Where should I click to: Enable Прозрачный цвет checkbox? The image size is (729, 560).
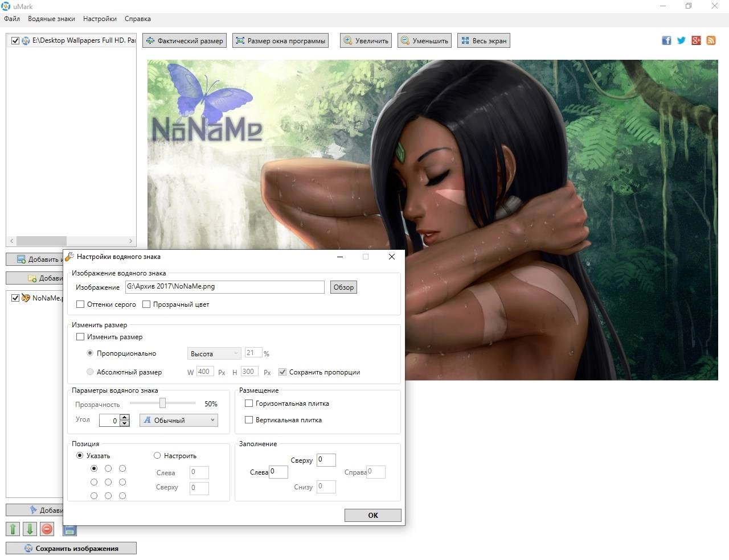[146, 304]
